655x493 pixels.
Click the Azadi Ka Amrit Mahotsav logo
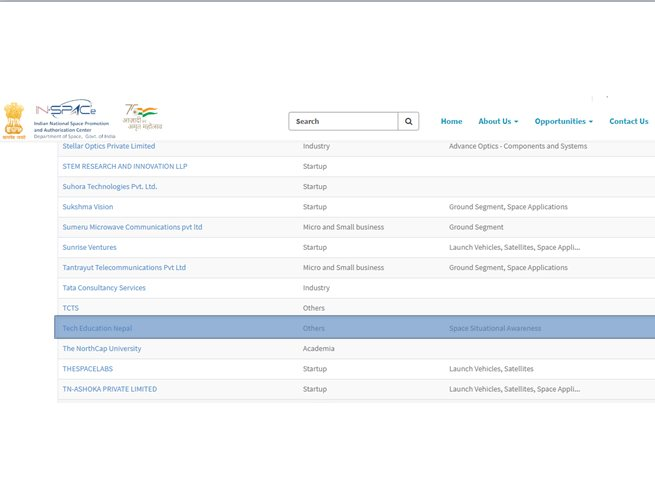142,117
